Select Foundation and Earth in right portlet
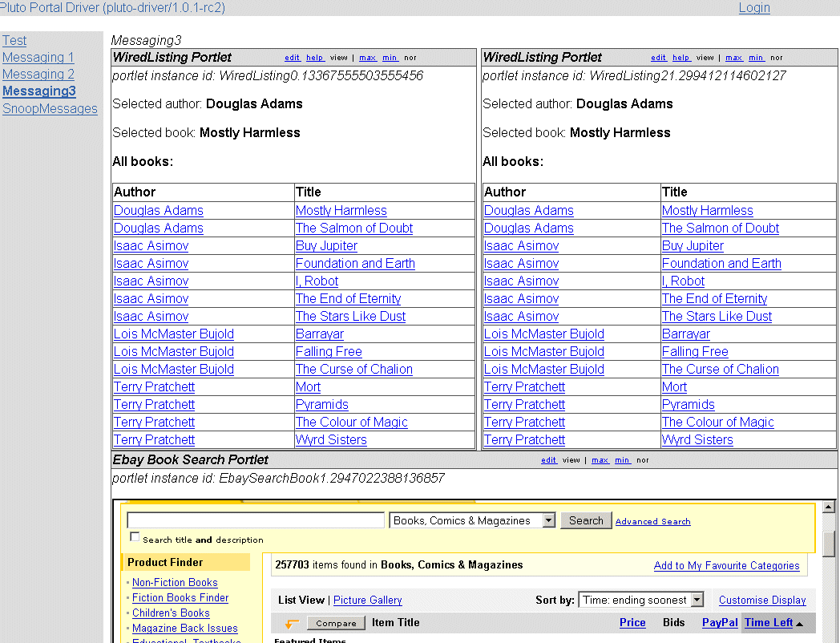Viewport: 840px width, 643px height. [x=721, y=264]
